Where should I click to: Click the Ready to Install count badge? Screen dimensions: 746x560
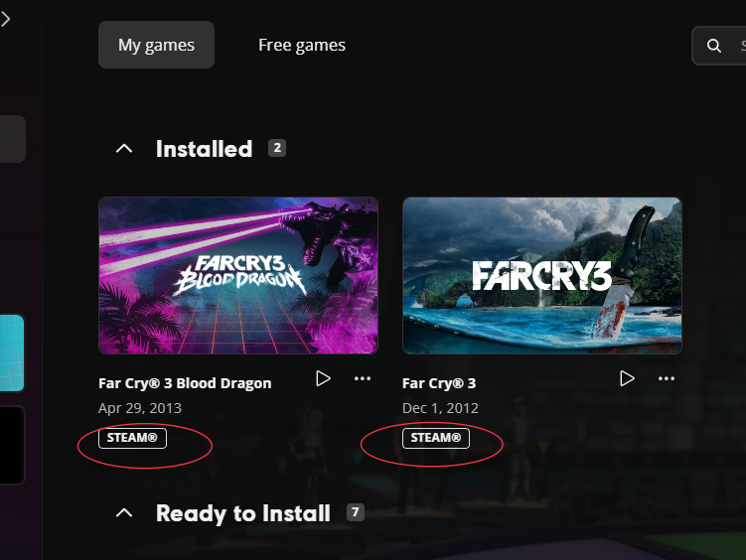355,512
